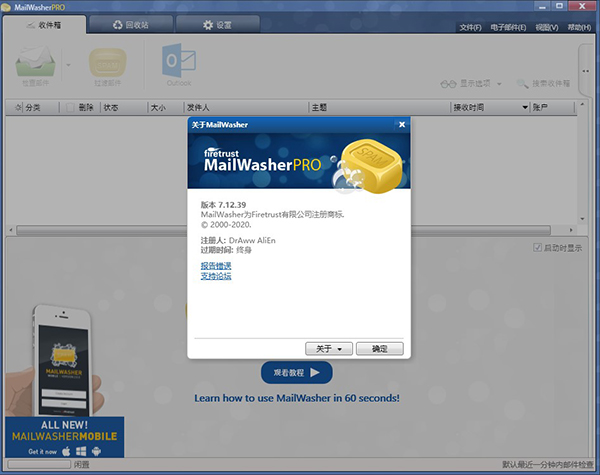Expand the 显示选项 dropdown arrow
The height and width of the screenshot is (475, 600).
499,84
